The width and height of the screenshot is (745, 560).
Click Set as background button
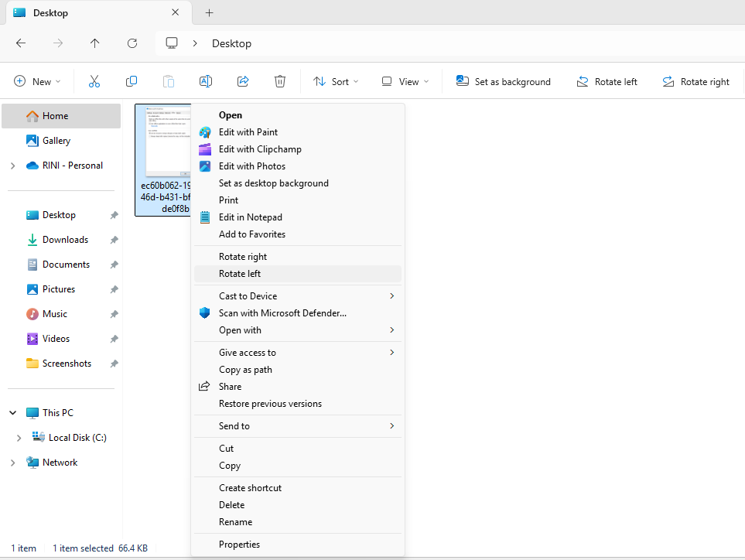point(504,81)
